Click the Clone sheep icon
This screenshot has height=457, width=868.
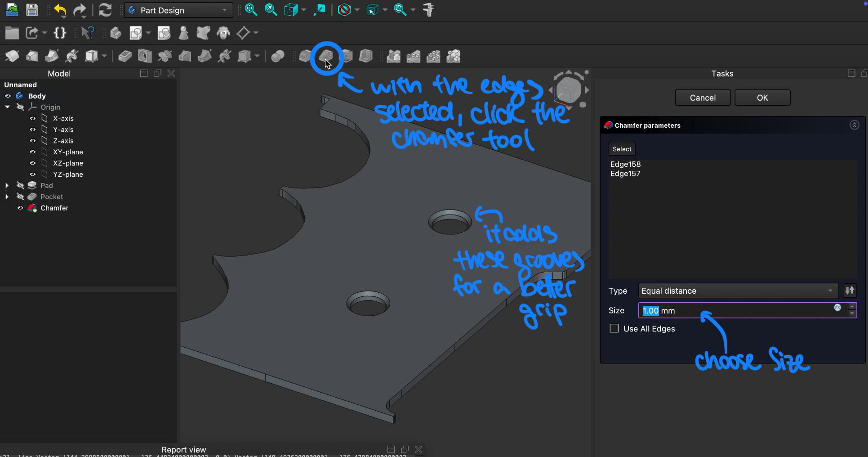[223, 33]
